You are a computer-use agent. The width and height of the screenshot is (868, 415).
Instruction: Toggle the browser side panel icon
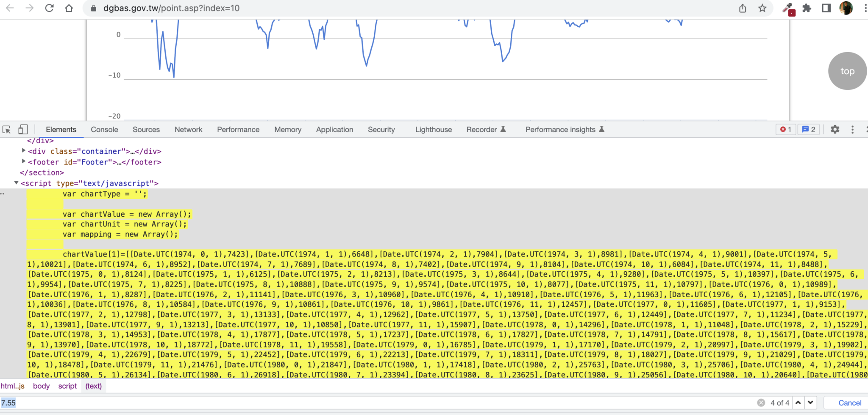coord(826,8)
